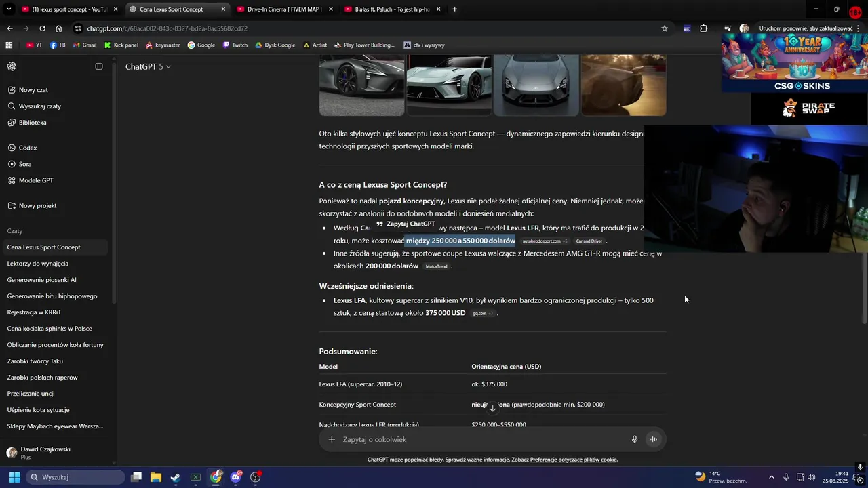Open the ChatGPT 5 model selector dropdown
The width and height of the screenshot is (868, 488).
point(148,66)
